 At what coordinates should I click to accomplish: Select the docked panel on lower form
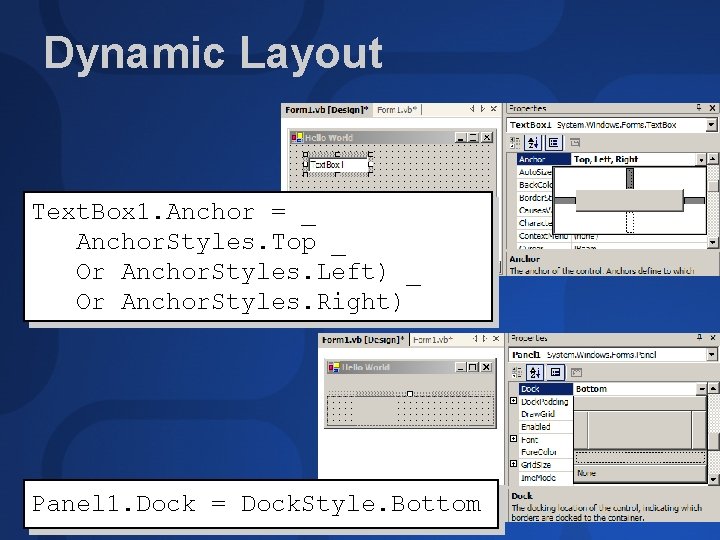[x=410, y=411]
